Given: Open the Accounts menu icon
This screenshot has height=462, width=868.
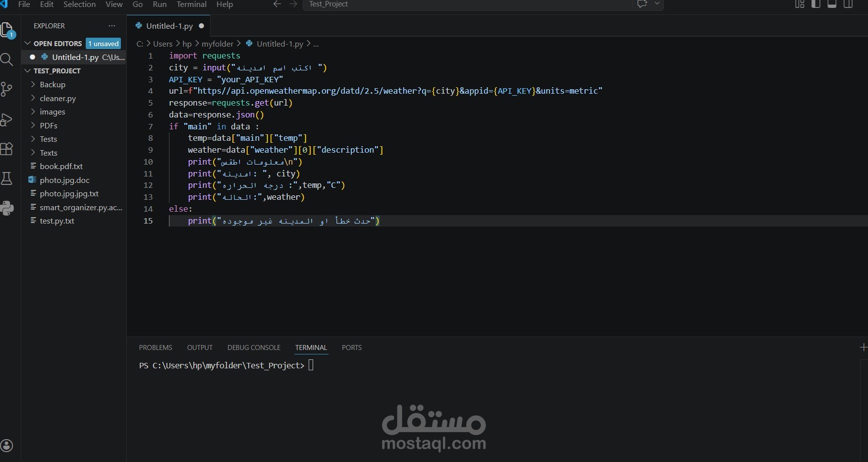Looking at the screenshot, I should click(x=6, y=446).
